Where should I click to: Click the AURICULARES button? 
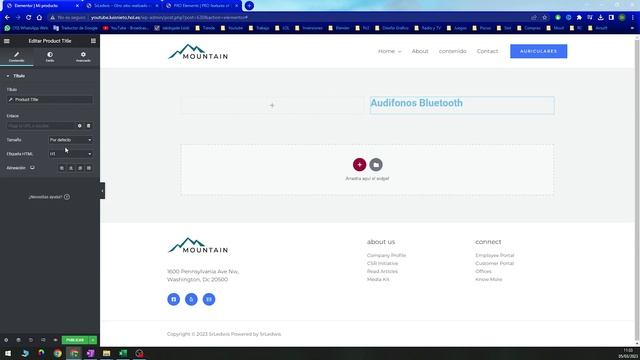(x=538, y=51)
